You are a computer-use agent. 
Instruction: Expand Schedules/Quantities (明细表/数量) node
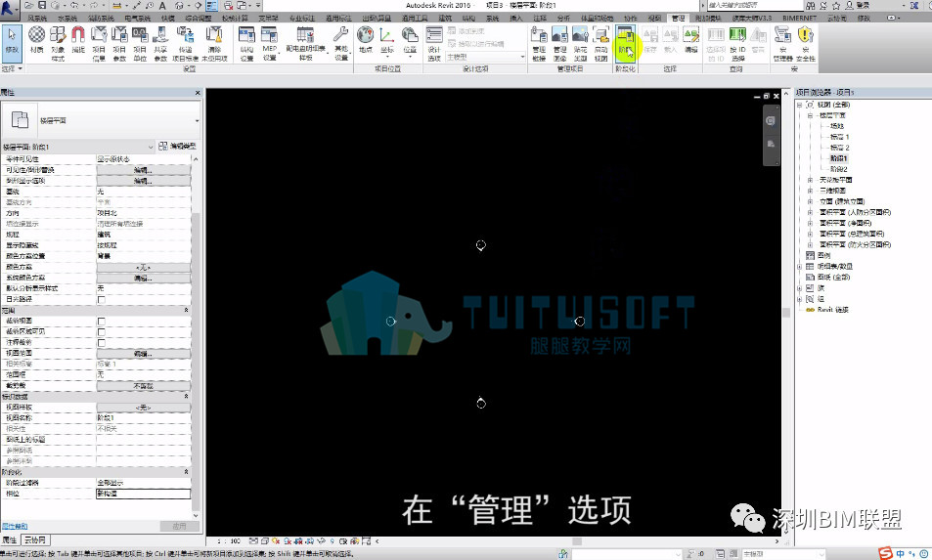click(799, 267)
